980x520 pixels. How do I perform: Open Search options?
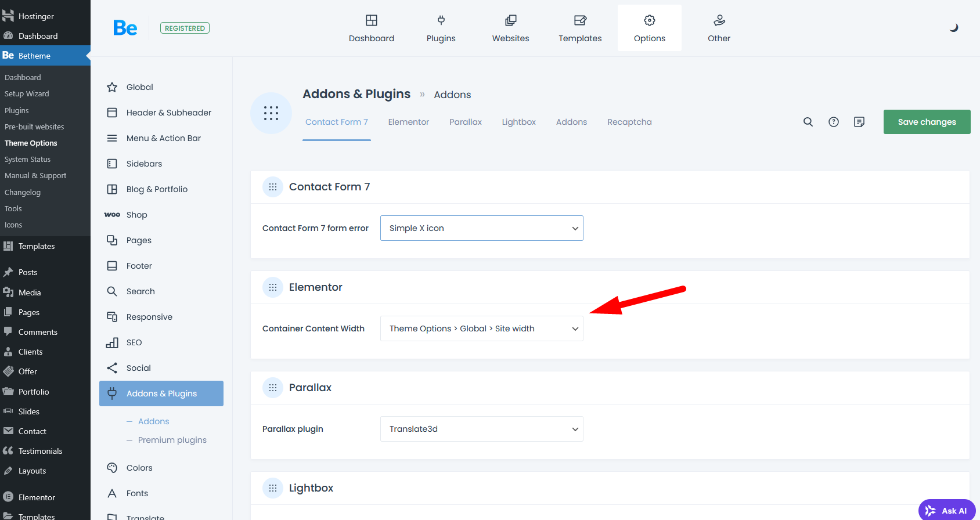pos(161,291)
